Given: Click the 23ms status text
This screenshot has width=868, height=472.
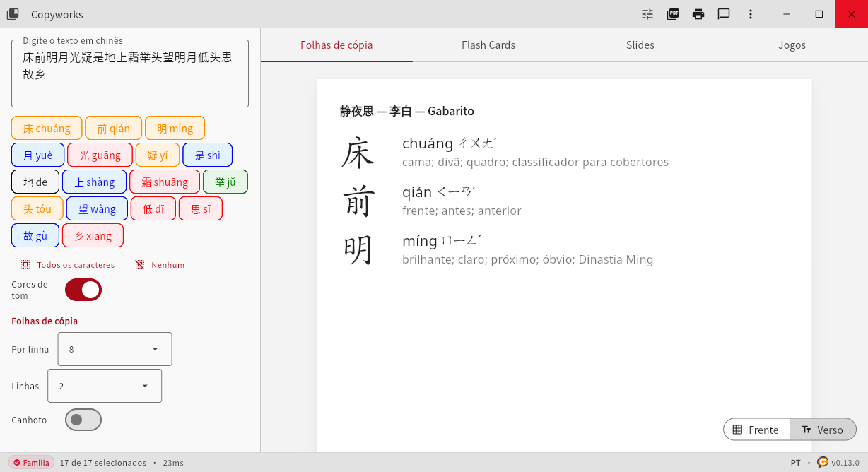Looking at the screenshot, I should click(x=173, y=463).
